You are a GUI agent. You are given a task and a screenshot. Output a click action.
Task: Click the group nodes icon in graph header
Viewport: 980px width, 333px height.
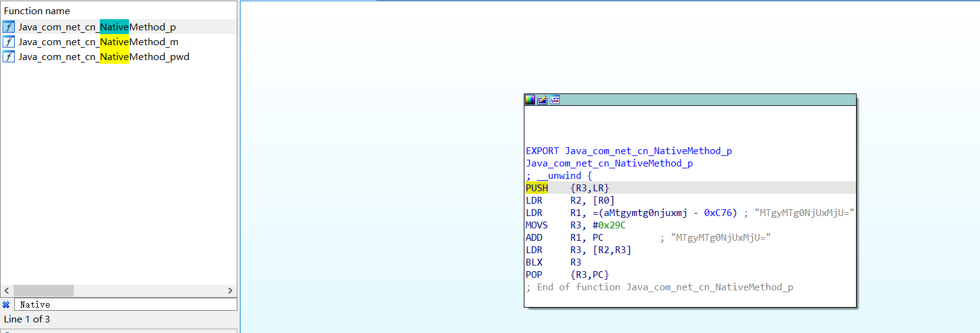[555, 100]
